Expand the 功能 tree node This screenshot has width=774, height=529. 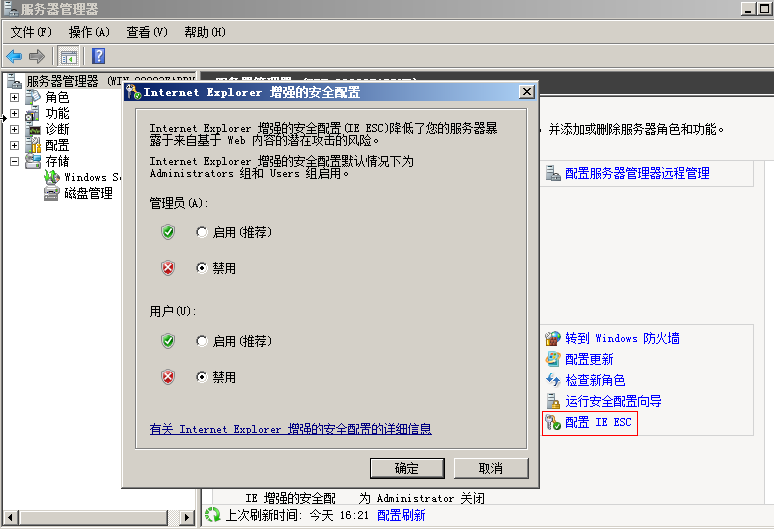click(x=14, y=113)
